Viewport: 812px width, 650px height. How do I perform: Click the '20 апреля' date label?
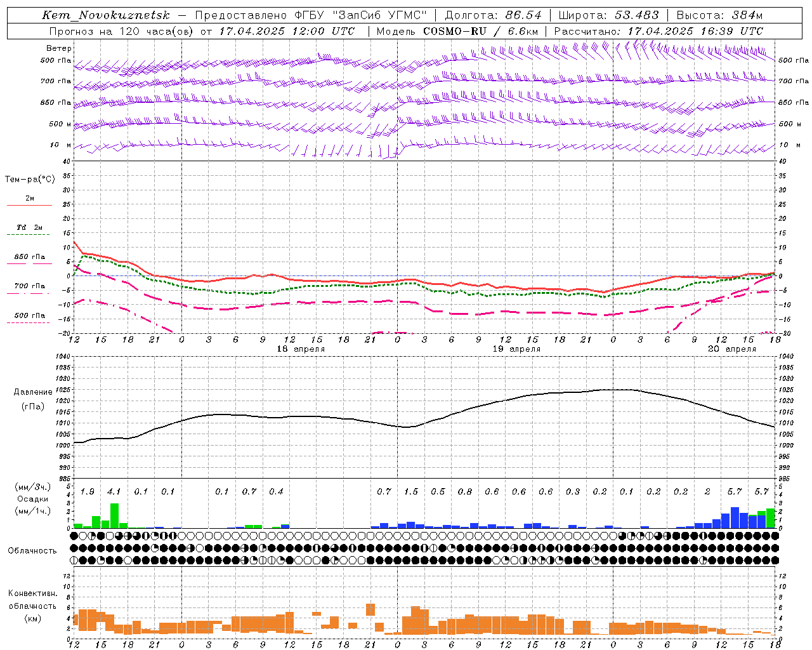point(732,349)
